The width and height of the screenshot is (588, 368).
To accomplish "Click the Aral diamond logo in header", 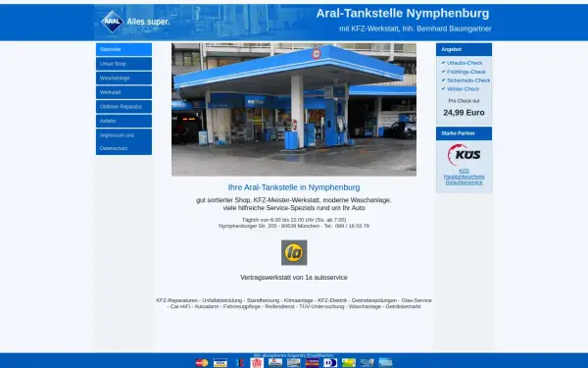I will point(112,22).
